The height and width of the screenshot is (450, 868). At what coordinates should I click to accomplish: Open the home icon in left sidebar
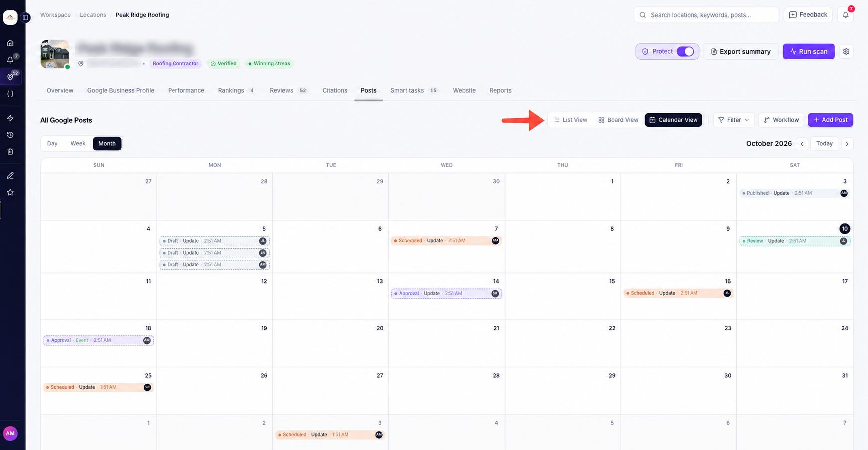click(x=10, y=43)
